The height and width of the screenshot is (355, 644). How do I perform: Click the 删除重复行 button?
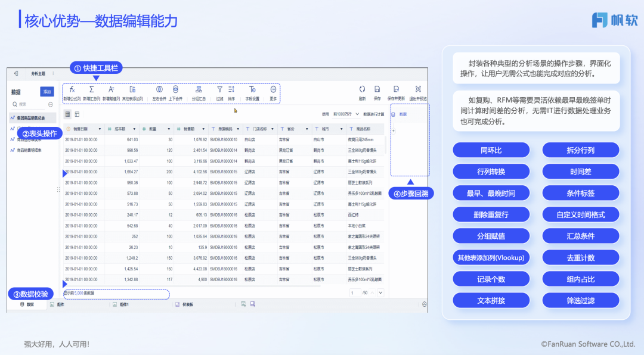pos(491,214)
